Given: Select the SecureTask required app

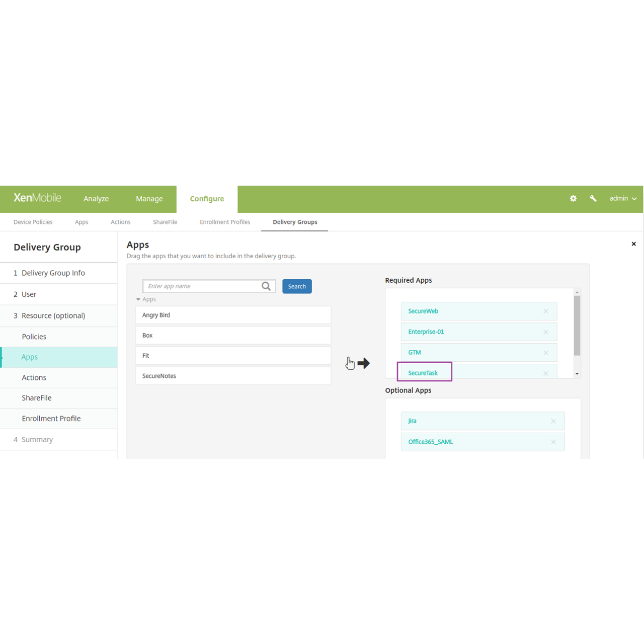Looking at the screenshot, I should (424, 372).
